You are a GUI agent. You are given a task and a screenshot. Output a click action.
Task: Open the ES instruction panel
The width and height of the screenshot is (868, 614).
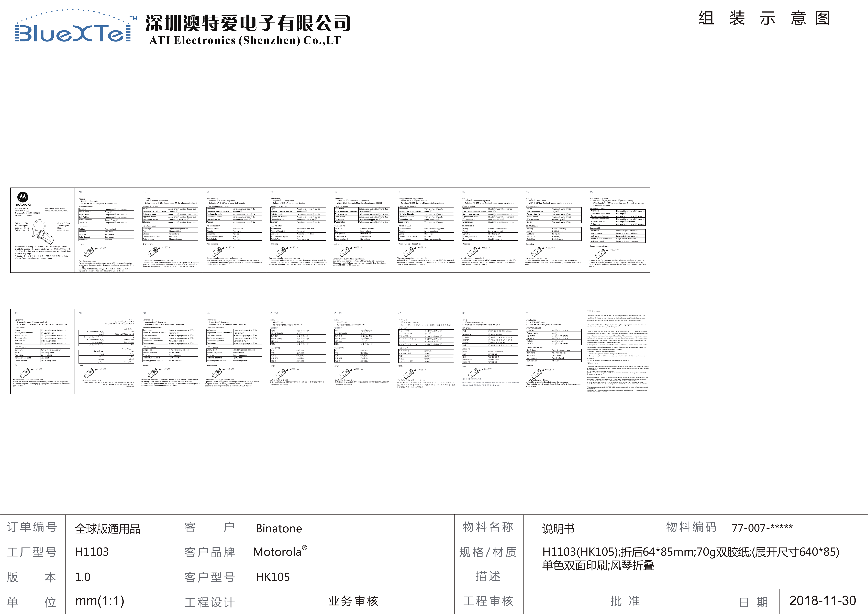[234, 230]
